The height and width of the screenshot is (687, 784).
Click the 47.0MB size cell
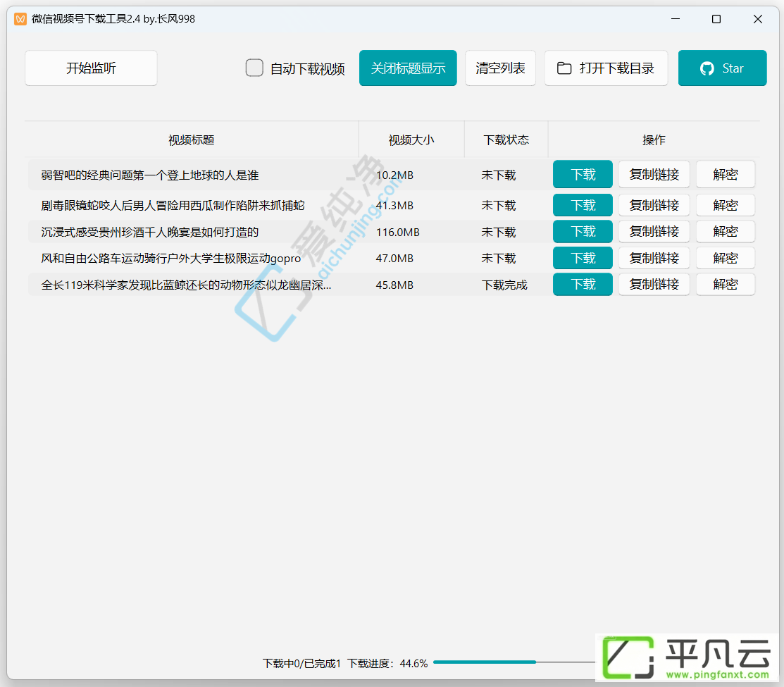[x=394, y=259]
